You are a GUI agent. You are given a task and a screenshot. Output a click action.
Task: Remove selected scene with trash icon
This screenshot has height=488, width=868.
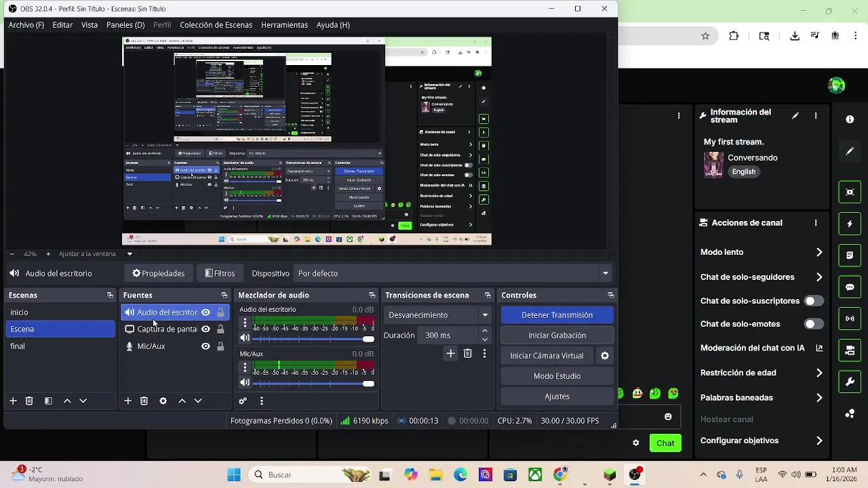click(x=29, y=401)
